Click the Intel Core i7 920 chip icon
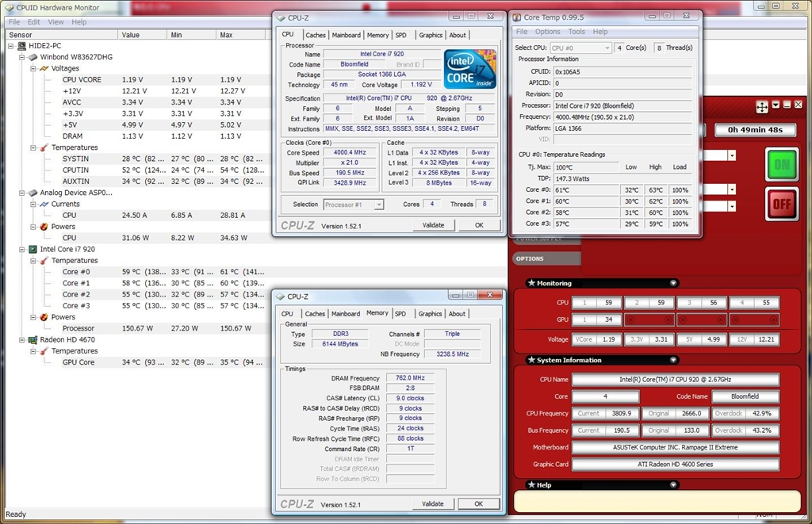Viewport: 812px width, 524px height. tap(33, 249)
